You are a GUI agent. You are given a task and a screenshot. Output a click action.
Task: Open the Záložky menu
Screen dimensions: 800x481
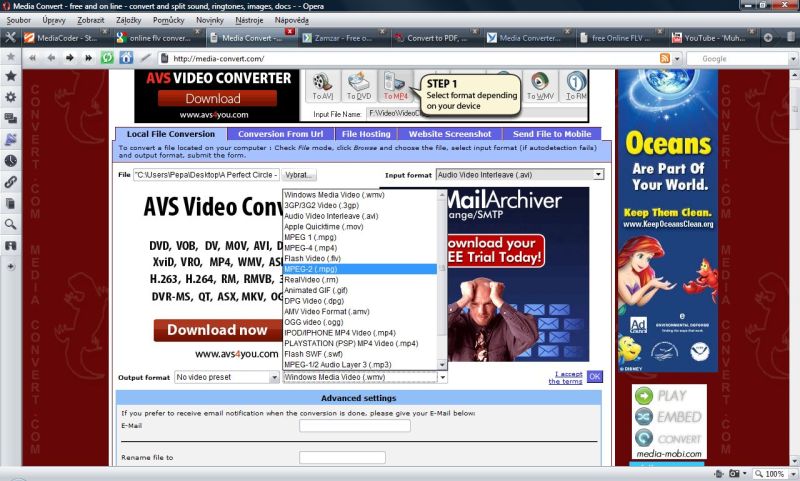click(129, 20)
